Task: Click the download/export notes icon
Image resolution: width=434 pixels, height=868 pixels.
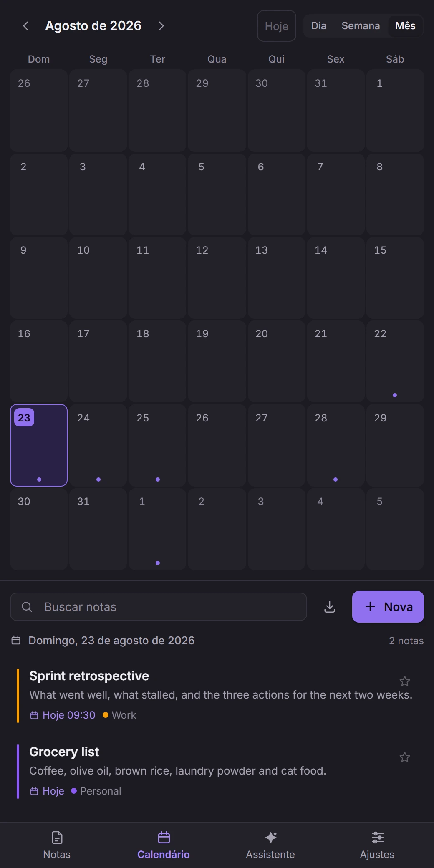Action: tap(330, 607)
